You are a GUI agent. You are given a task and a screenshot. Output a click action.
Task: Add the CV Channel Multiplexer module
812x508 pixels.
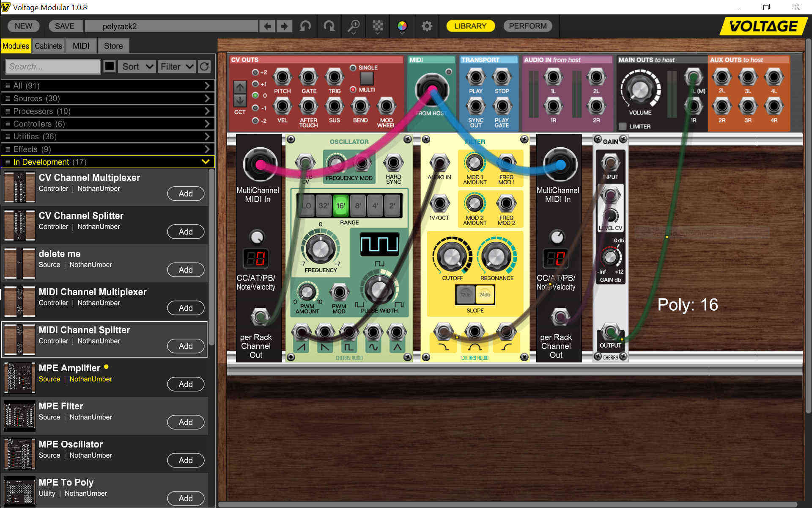click(x=186, y=193)
